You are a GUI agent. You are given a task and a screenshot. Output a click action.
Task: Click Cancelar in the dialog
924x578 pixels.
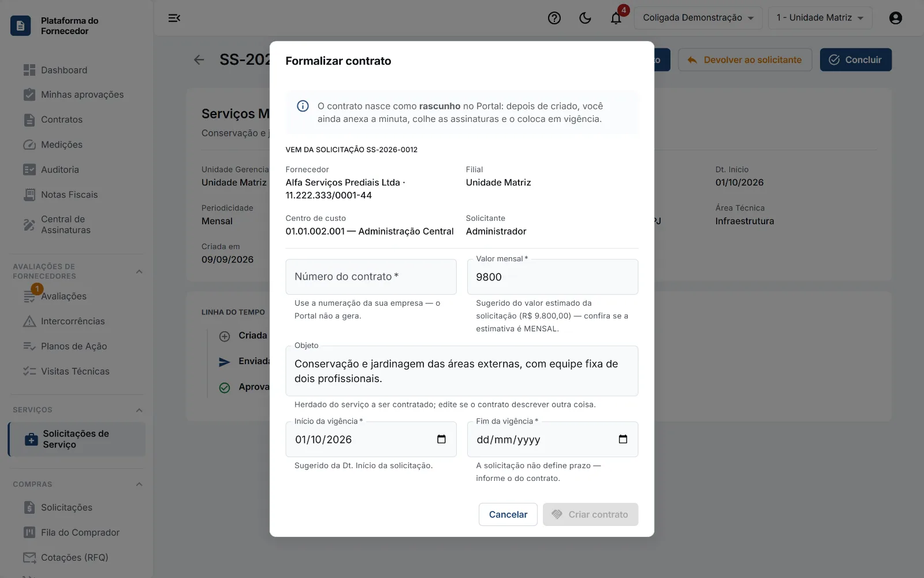(508, 514)
